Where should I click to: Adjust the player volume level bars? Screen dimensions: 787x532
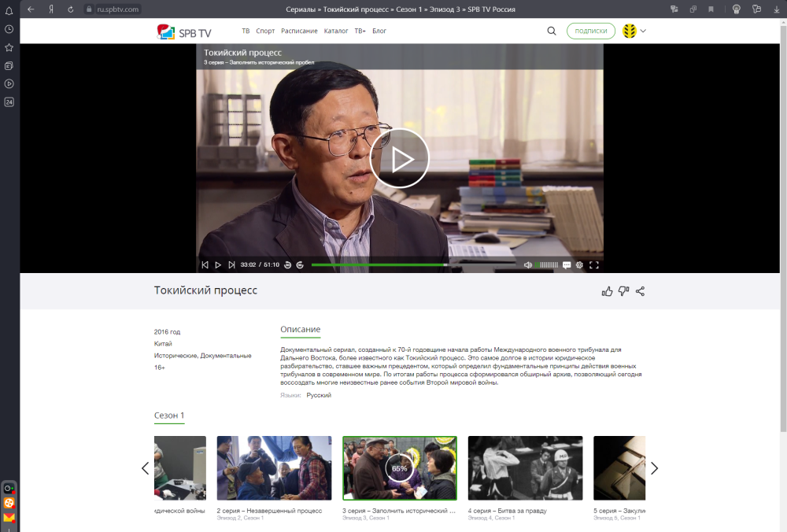click(547, 265)
